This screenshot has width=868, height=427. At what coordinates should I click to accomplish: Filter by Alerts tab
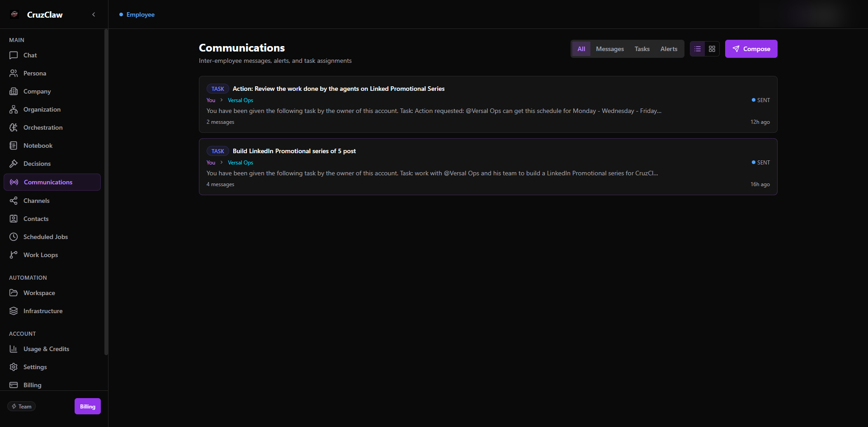point(669,49)
